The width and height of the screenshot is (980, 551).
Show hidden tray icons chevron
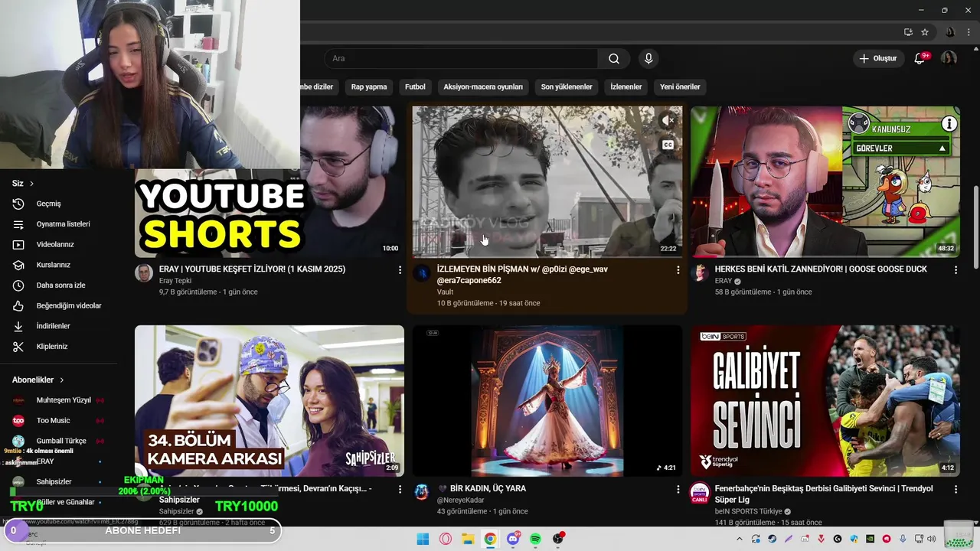(740, 539)
